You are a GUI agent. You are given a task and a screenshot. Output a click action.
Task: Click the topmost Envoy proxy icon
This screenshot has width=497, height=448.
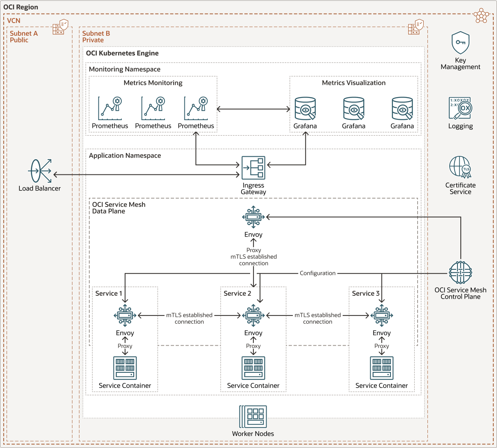click(253, 217)
